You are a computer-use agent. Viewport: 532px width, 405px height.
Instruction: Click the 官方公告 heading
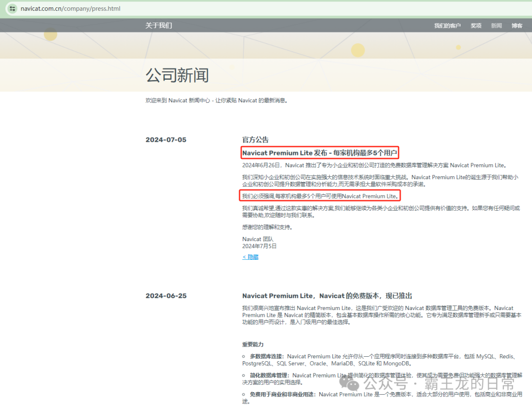pos(255,140)
